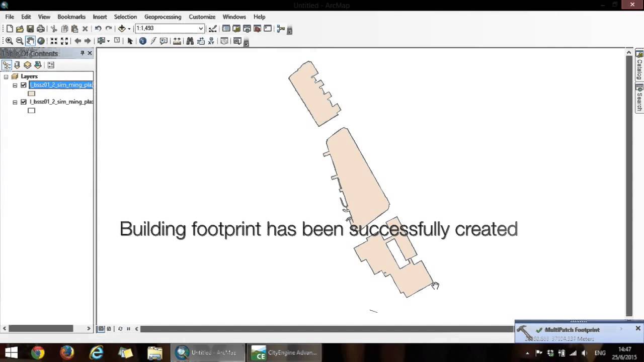Open the Geoprocessing menu
The width and height of the screenshot is (644, 362).
click(163, 17)
